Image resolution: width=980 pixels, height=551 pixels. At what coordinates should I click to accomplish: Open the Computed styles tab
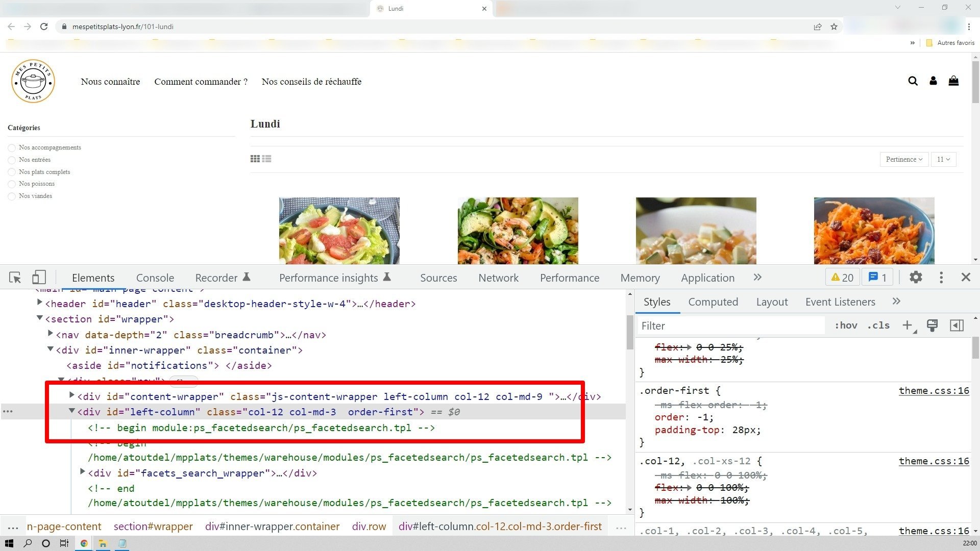click(x=713, y=302)
